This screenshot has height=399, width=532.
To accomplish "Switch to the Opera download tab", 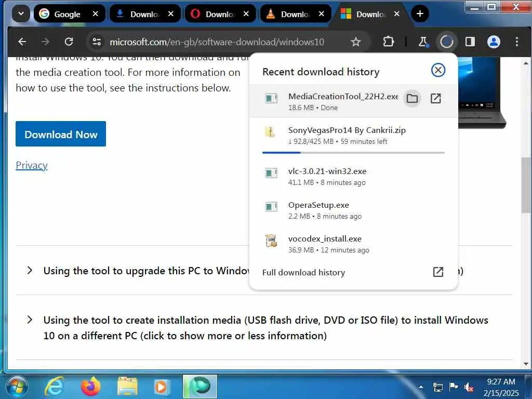I will click(x=220, y=14).
